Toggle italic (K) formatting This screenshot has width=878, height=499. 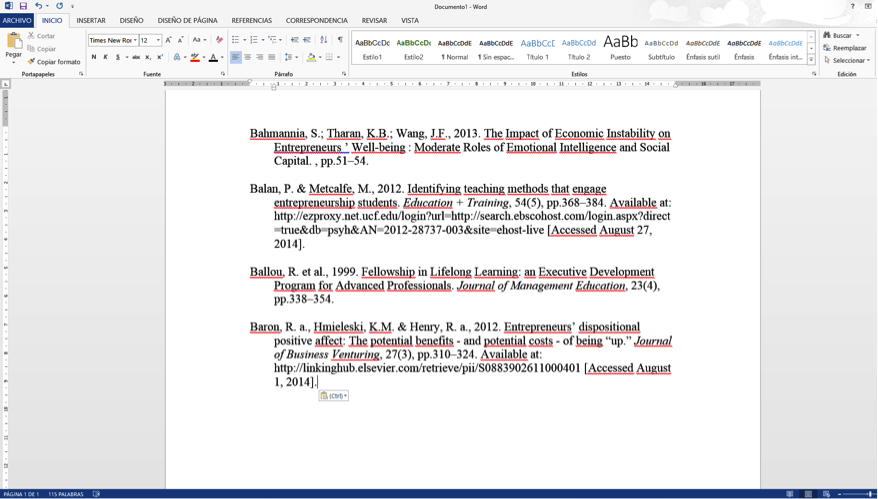105,57
